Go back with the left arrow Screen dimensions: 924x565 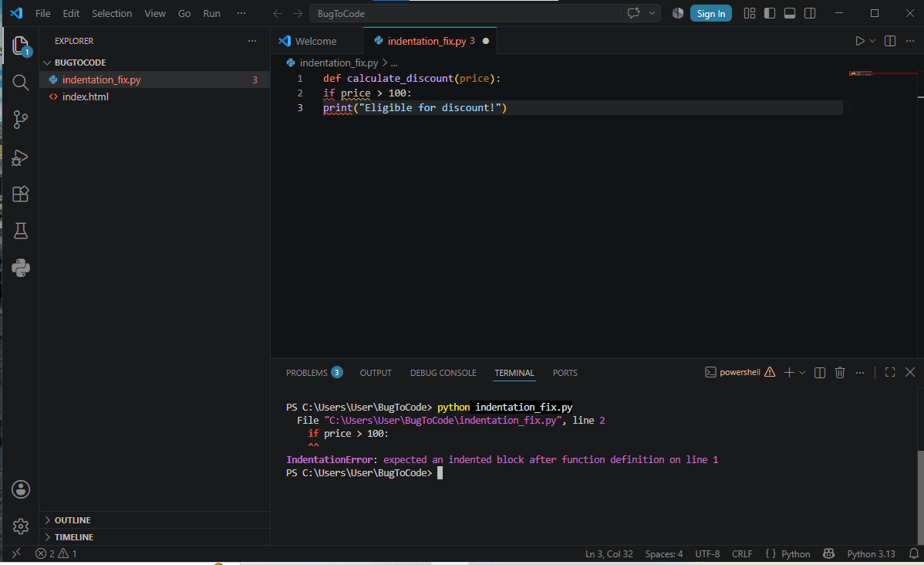(x=278, y=14)
